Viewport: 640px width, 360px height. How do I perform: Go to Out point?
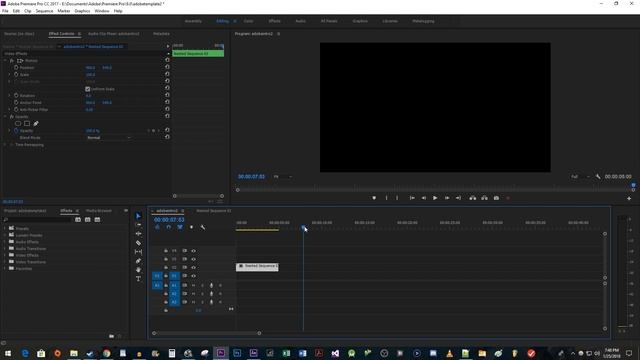458,198
